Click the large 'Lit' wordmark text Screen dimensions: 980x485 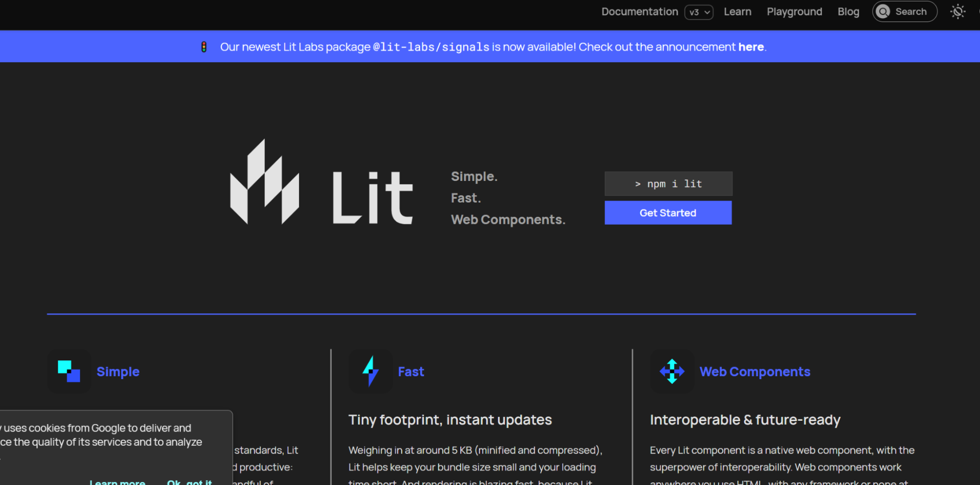pyautogui.click(x=373, y=198)
